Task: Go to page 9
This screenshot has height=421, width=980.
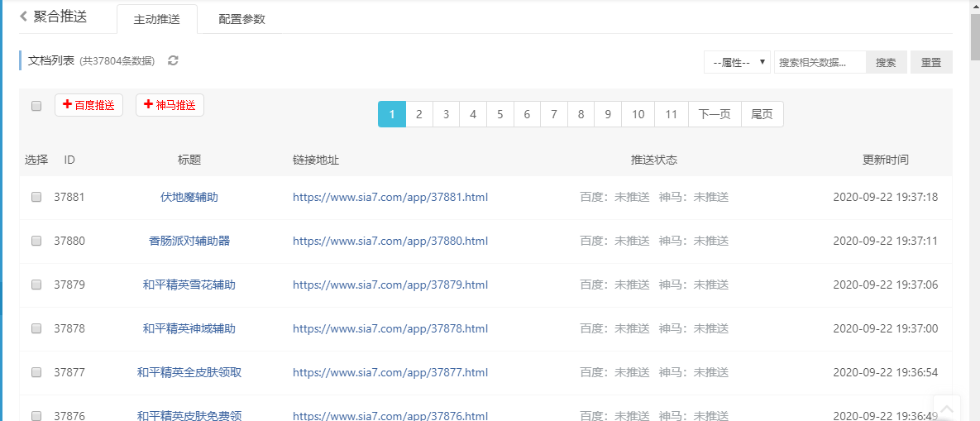Action: pos(608,114)
